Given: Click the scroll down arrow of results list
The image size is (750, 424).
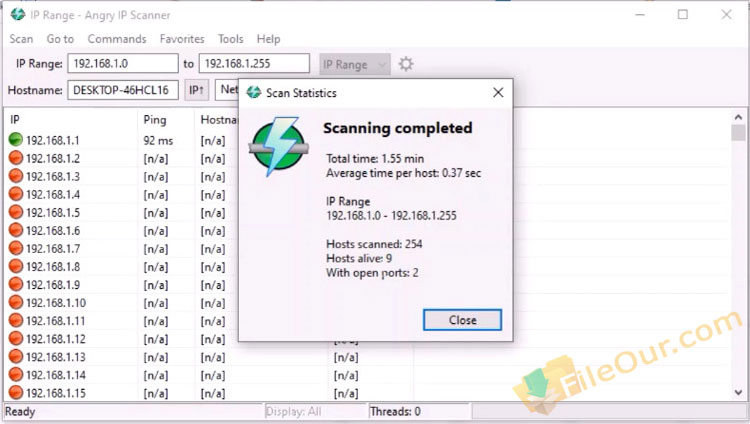Looking at the screenshot, I should click(738, 392).
